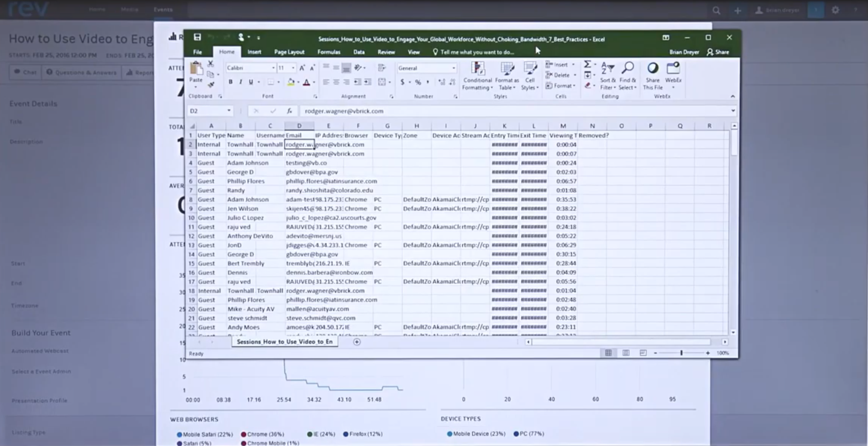868x446 pixels.
Task: Expand the Calibri font name dropdown
Action: pos(273,68)
